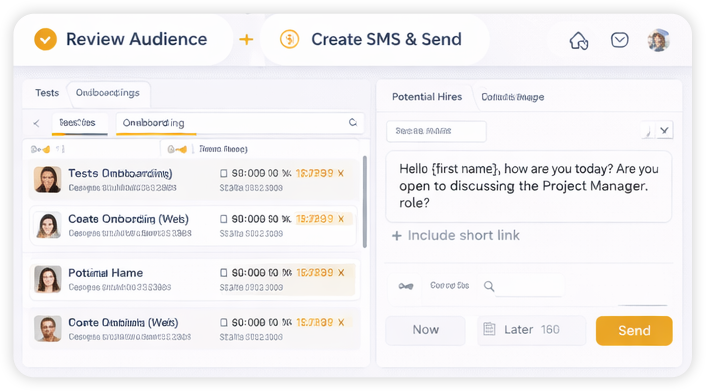
Task: Click the Onboarding search field
Action: [x=240, y=123]
